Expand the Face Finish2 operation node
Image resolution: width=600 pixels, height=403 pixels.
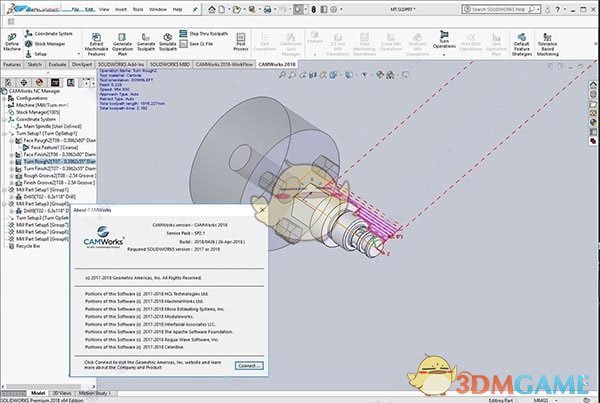click(11, 155)
